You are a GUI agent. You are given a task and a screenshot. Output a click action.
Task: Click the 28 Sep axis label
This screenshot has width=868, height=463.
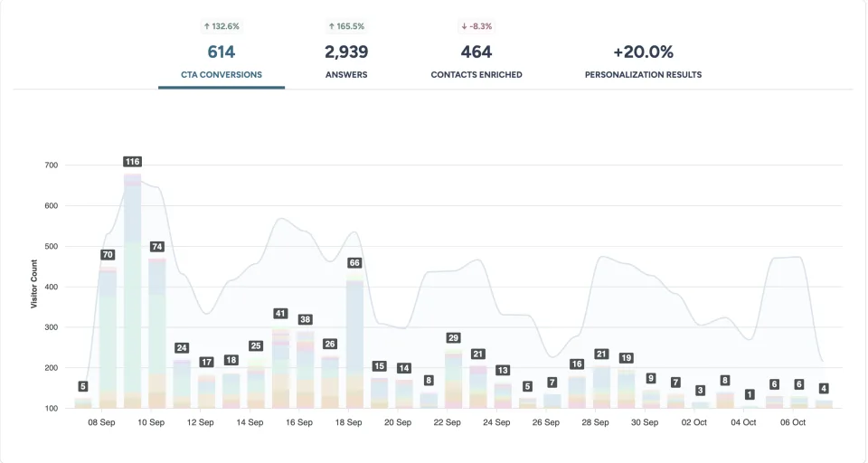(595, 422)
